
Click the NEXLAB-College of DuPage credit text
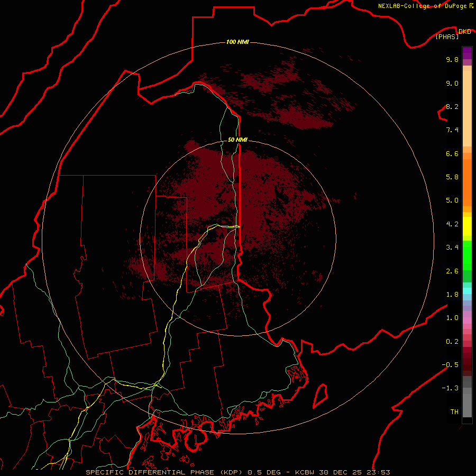tap(424, 6)
